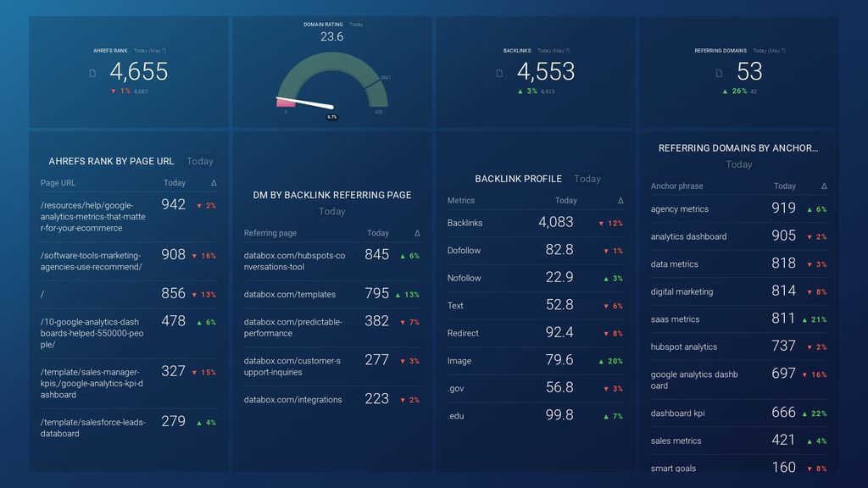Screen dimensions: 868x488
Task: Click the icon beside Referring Domains 53
Action: [x=719, y=73]
